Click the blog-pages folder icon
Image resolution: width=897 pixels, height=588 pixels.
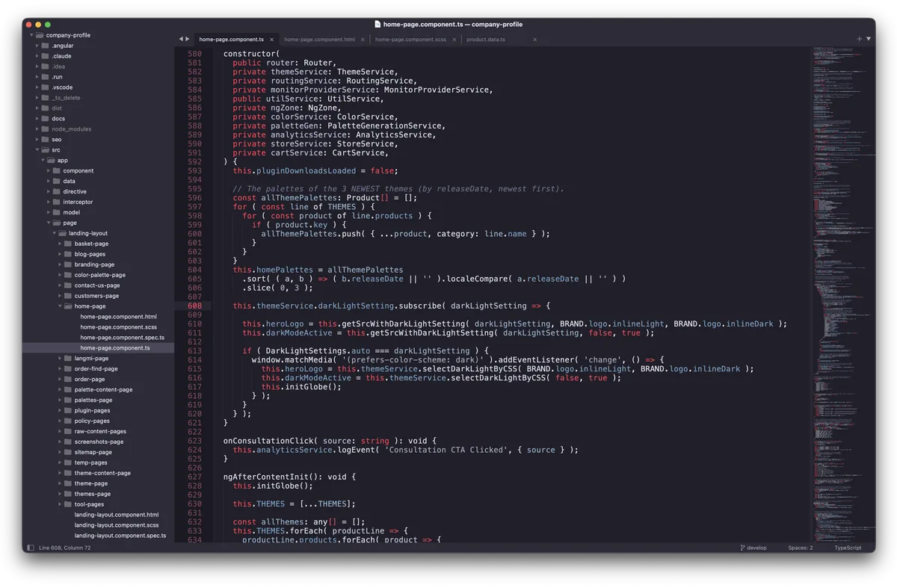tap(68, 254)
